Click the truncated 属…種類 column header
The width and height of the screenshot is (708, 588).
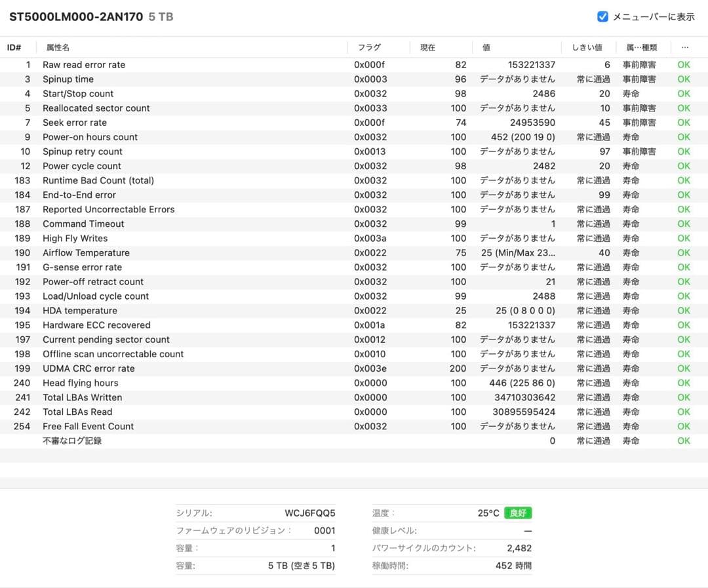coord(641,47)
